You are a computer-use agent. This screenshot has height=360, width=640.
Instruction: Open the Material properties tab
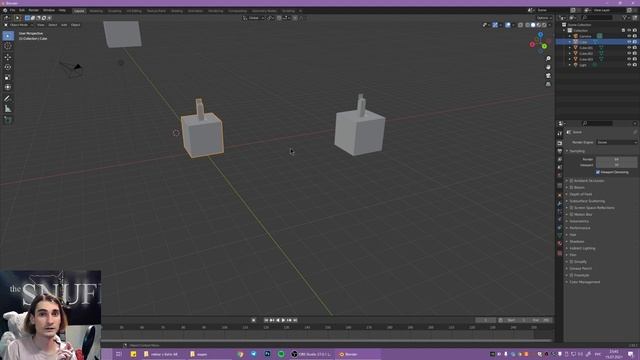pyautogui.click(x=560, y=243)
